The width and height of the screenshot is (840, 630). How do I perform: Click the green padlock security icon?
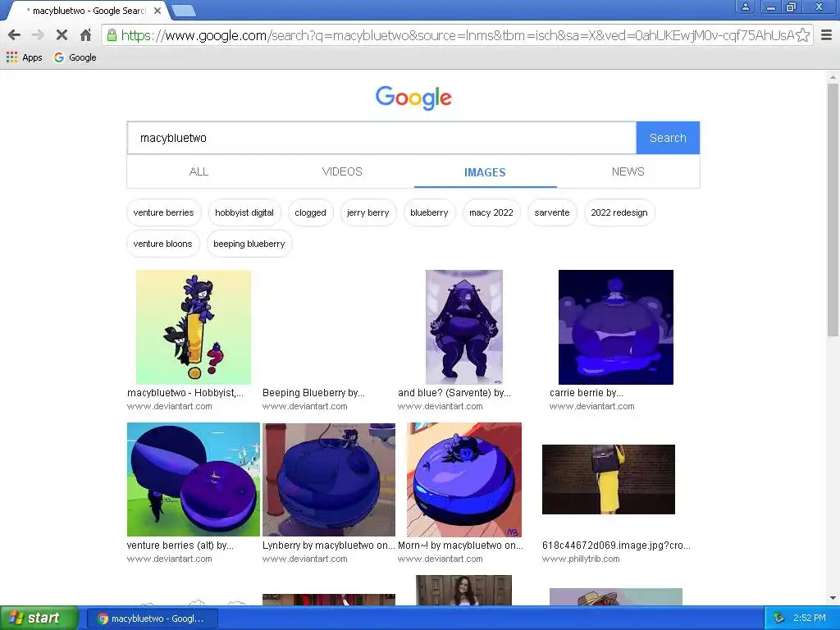click(x=112, y=35)
